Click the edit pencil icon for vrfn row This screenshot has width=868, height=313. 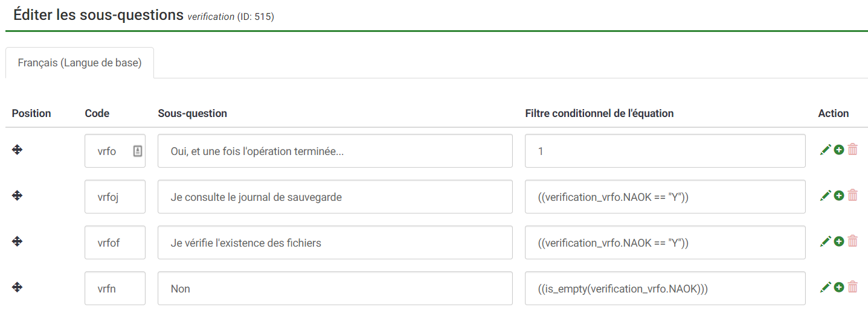825,288
